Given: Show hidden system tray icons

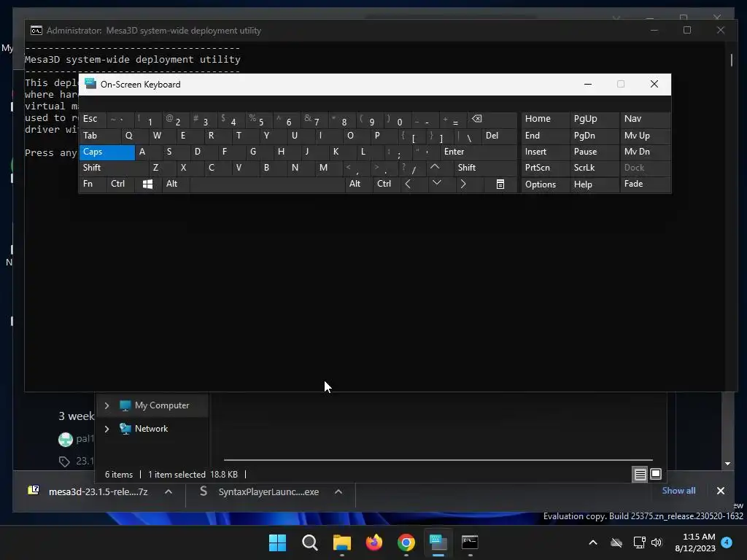Looking at the screenshot, I should (593, 542).
